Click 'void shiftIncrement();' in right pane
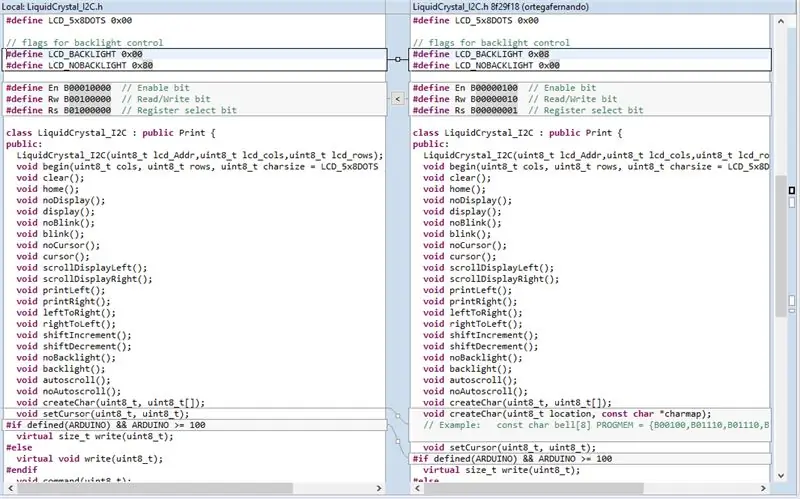 tap(481, 335)
